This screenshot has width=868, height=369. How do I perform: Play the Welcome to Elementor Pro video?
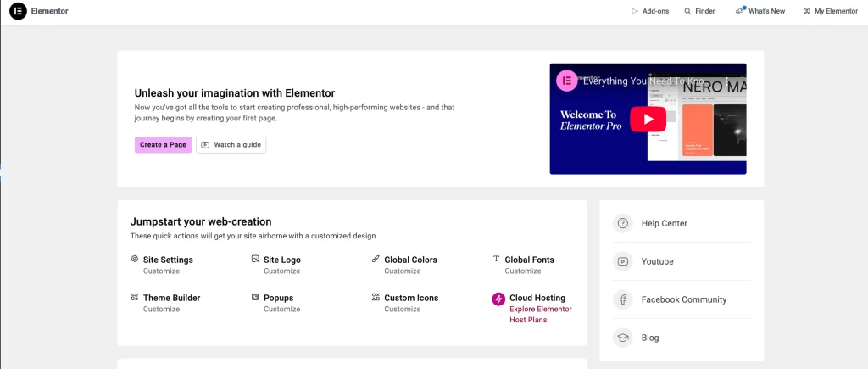tap(648, 119)
